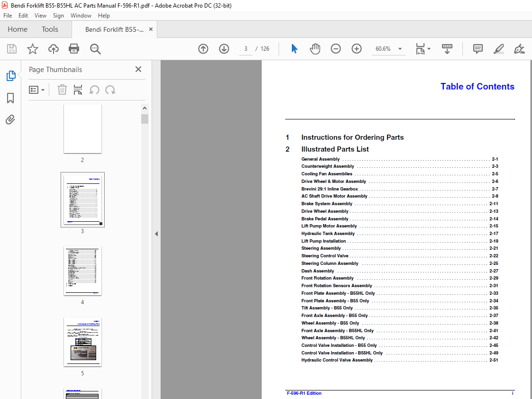The height and width of the screenshot is (399, 532).
Task: Click the Fit width page tool
Action: click(420, 49)
